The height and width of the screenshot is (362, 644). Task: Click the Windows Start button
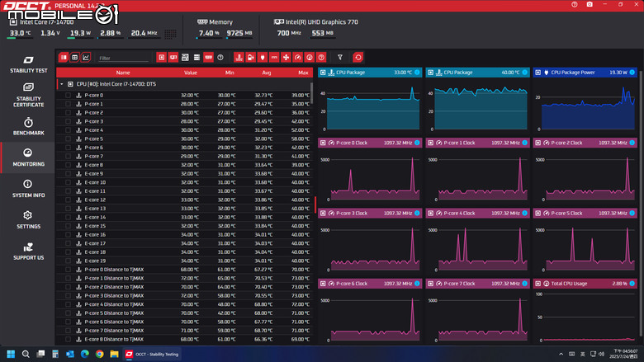point(11,354)
